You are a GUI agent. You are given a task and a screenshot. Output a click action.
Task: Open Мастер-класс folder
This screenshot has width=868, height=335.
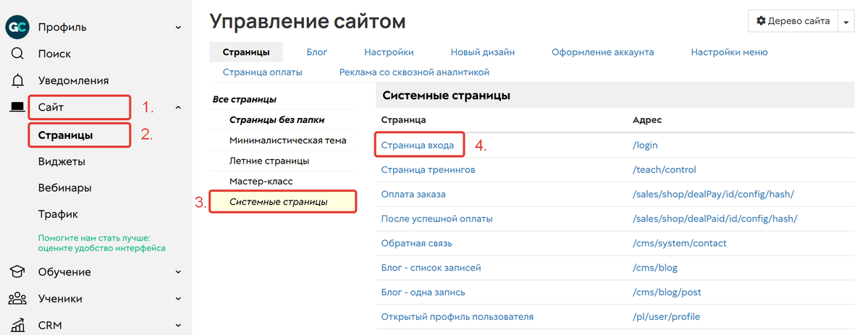[x=261, y=181]
